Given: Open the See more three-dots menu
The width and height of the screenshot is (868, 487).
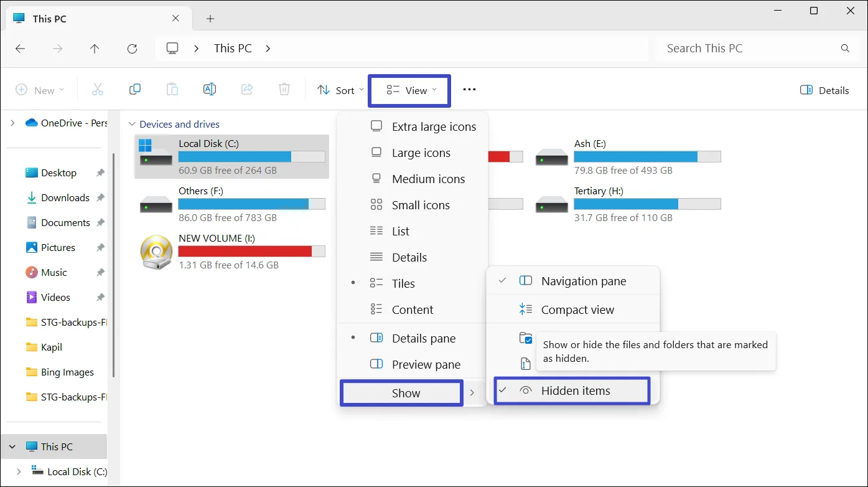Looking at the screenshot, I should click(x=469, y=90).
